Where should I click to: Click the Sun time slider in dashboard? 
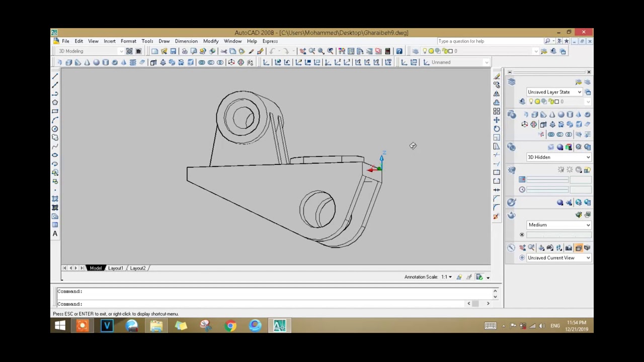pos(547,190)
